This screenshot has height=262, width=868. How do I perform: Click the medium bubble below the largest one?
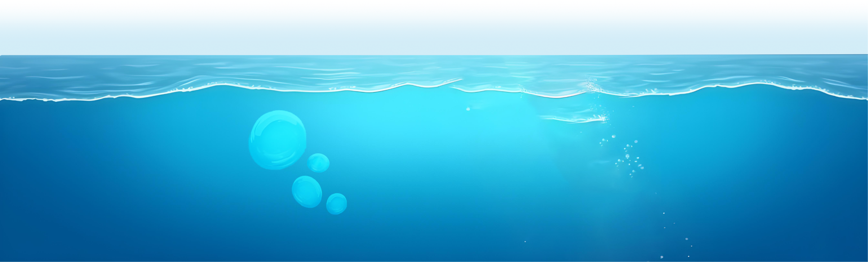tap(307, 191)
